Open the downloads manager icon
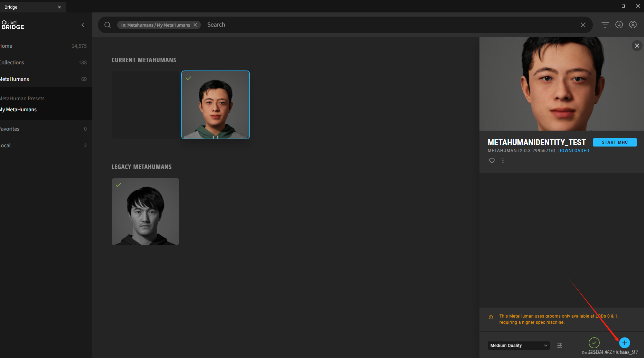This screenshot has height=358, width=644. [619, 25]
